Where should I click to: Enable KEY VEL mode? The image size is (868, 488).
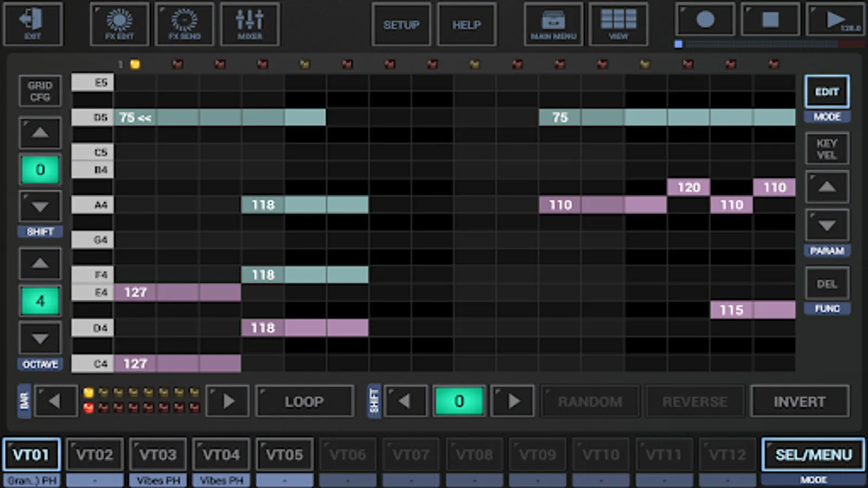click(826, 148)
